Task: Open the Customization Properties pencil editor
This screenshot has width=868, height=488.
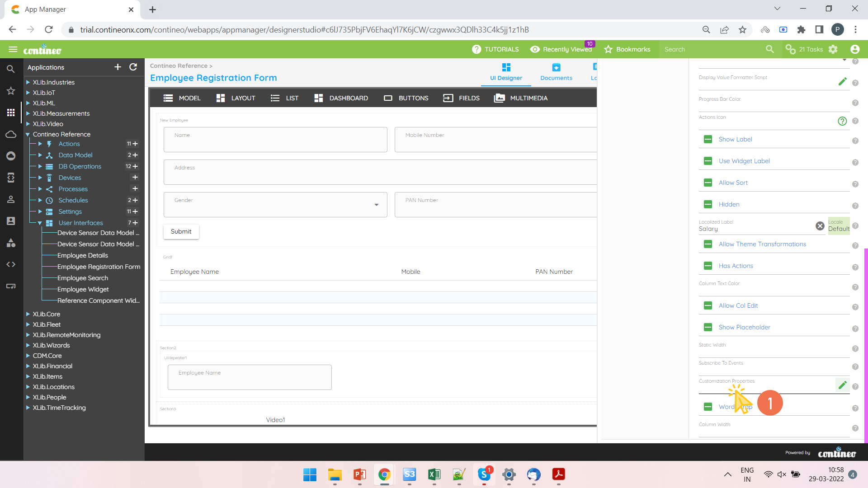Action: click(x=842, y=385)
